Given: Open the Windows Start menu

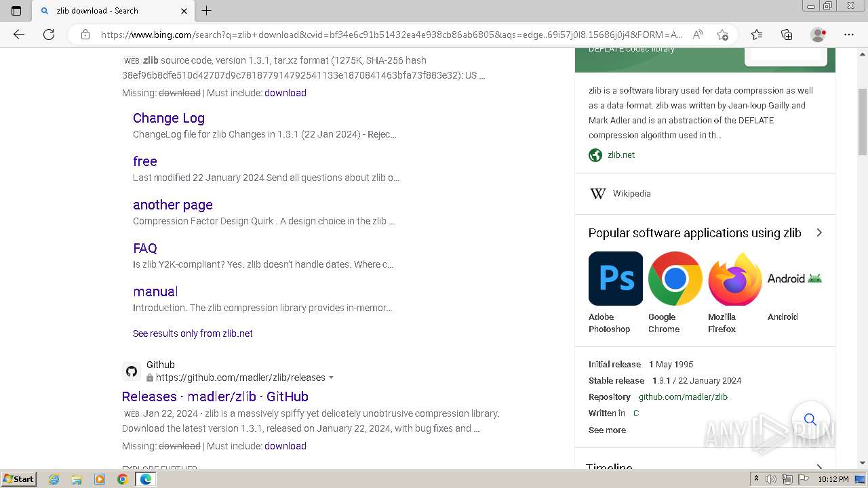Looking at the screenshot, I should point(19,479).
